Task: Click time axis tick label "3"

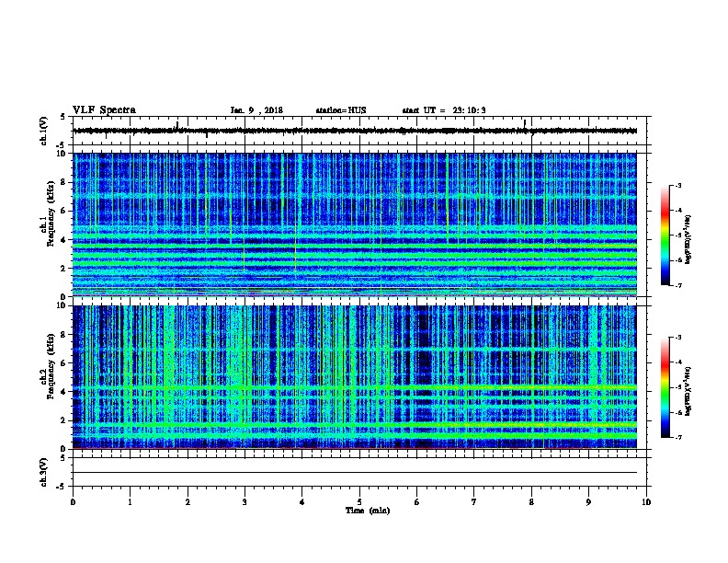Action: 245,502
